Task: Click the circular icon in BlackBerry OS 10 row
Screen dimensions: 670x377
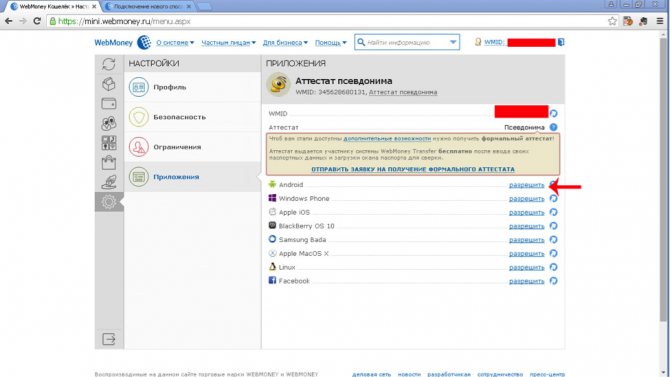Action: tap(553, 226)
